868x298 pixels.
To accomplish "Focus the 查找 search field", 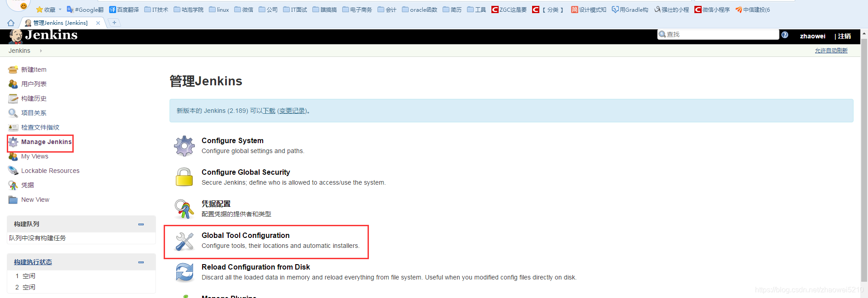I will pyautogui.click(x=718, y=34).
